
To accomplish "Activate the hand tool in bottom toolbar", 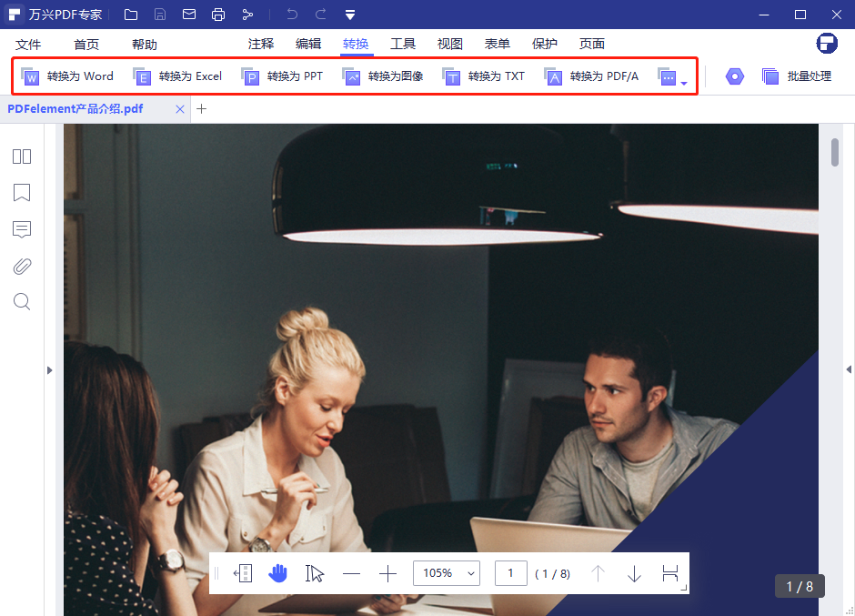I will click(x=278, y=573).
